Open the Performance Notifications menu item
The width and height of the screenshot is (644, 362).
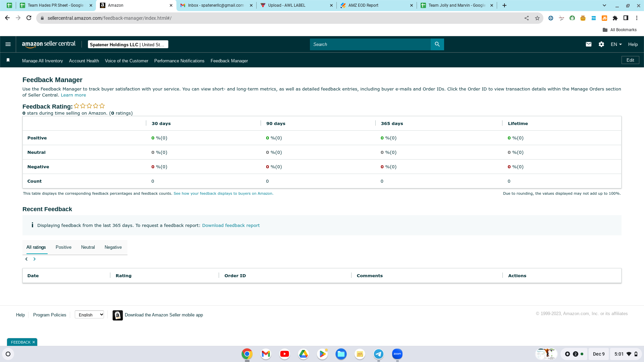[x=179, y=61]
